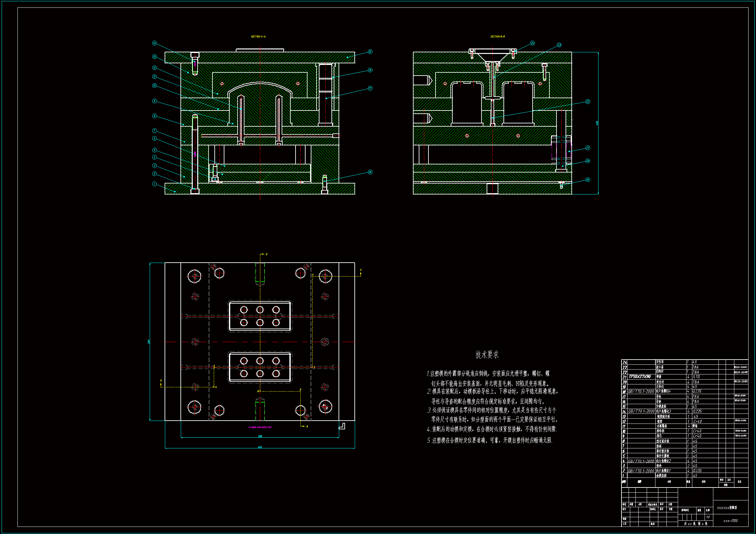Click the 600 width dimension under plan view

(260, 447)
